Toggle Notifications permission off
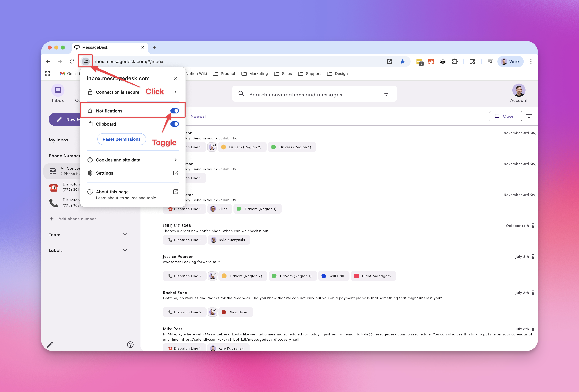 (174, 110)
